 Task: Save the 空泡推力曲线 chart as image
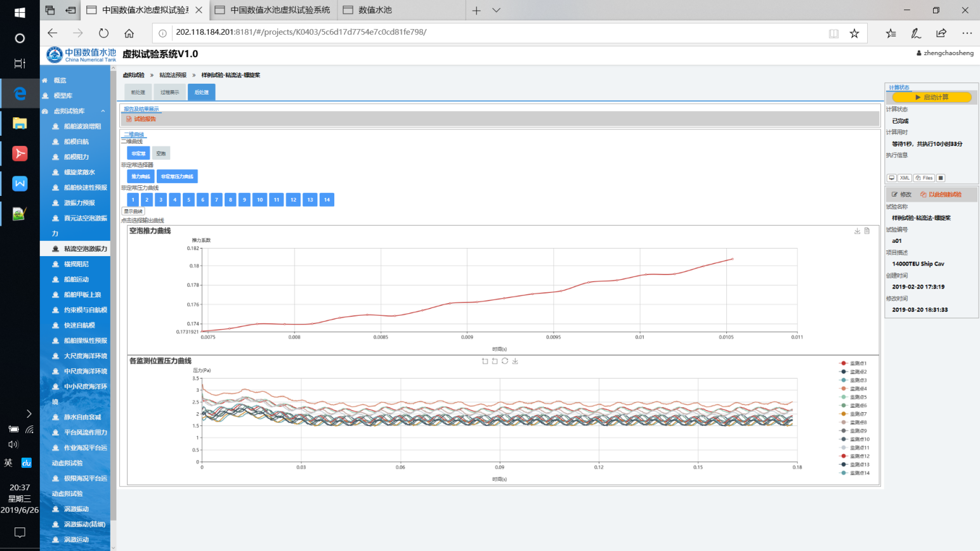coord(858,231)
